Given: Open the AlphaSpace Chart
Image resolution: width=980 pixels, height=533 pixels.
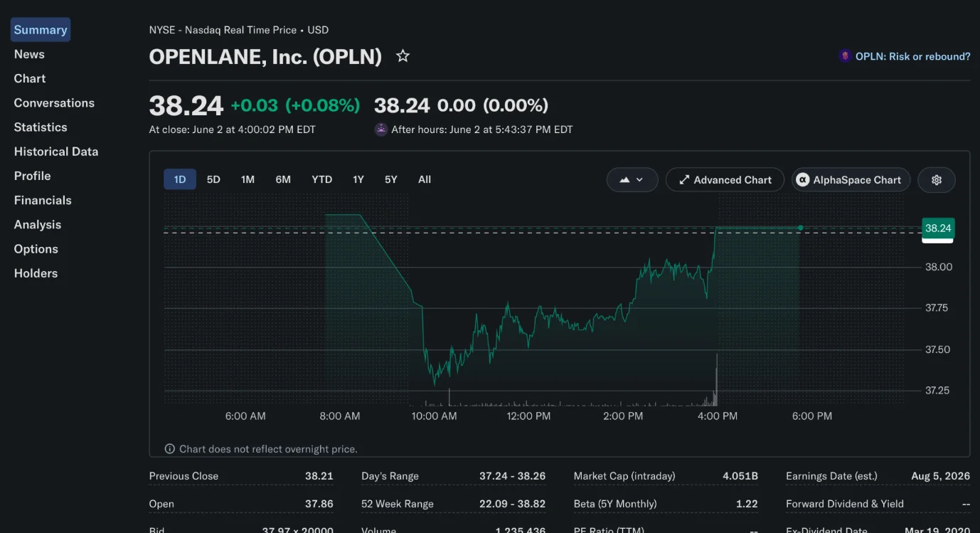Looking at the screenshot, I should 851,180.
